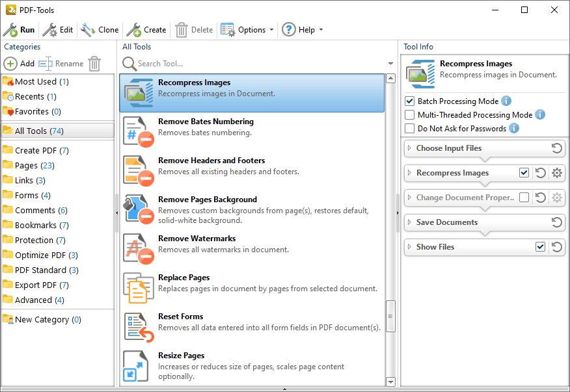Toggle Batch Processing Mode checkbox
This screenshot has width=570, height=392.
pyautogui.click(x=410, y=101)
